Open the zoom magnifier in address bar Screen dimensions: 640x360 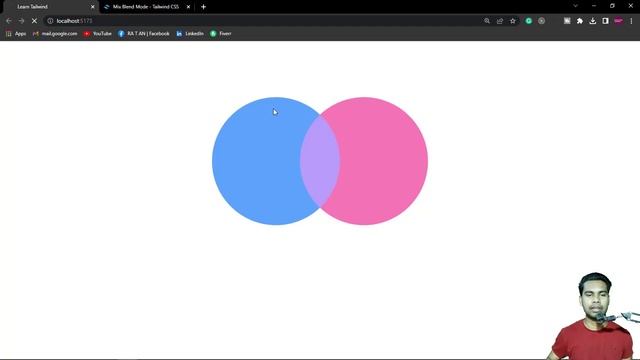click(487, 21)
